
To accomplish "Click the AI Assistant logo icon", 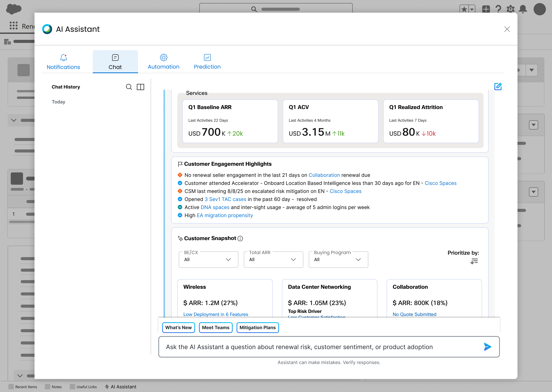I will coord(47,29).
